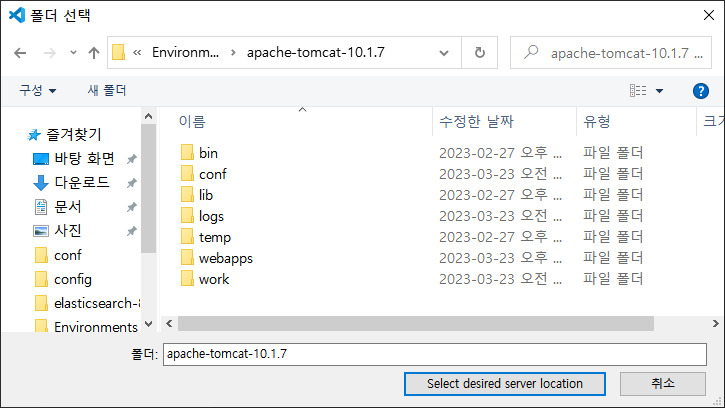Click webapps's modified date 2023-03-23 오후

(x=500, y=258)
